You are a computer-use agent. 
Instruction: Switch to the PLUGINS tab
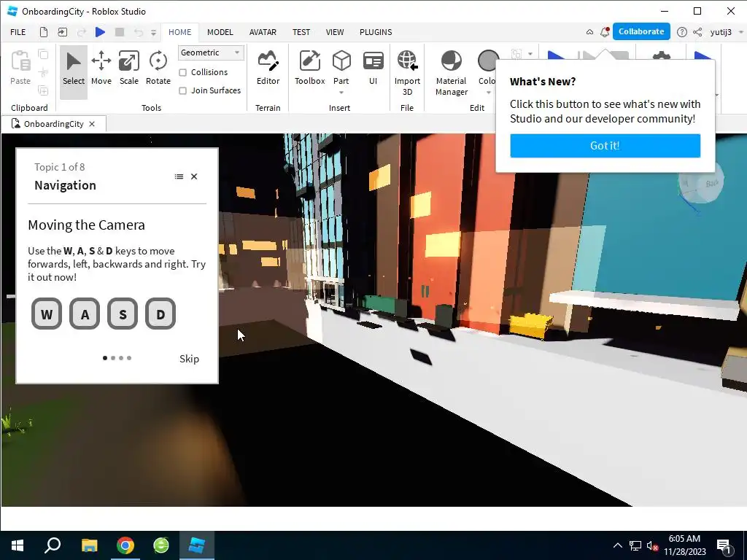click(x=376, y=32)
